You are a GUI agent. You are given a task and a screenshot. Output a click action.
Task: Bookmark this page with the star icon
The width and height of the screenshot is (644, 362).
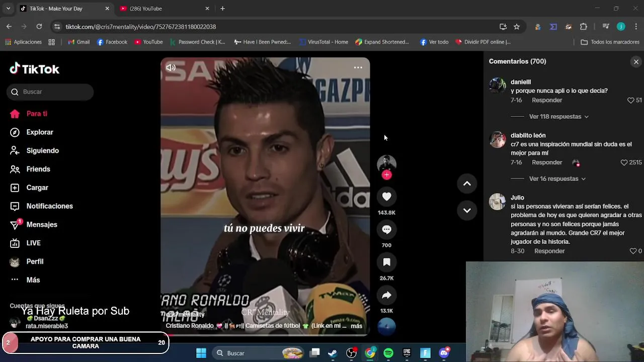517,27
